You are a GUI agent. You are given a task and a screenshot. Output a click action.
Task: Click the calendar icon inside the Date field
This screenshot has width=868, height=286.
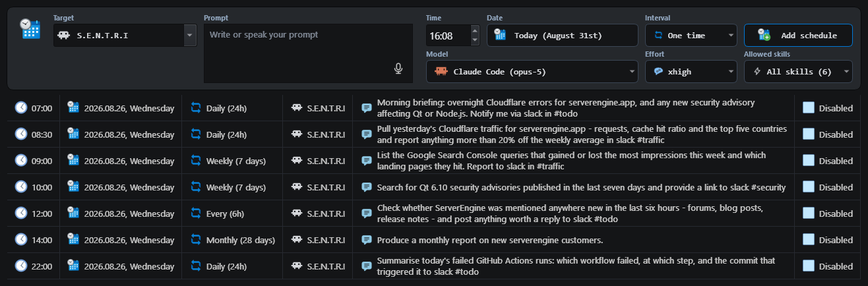coord(500,35)
